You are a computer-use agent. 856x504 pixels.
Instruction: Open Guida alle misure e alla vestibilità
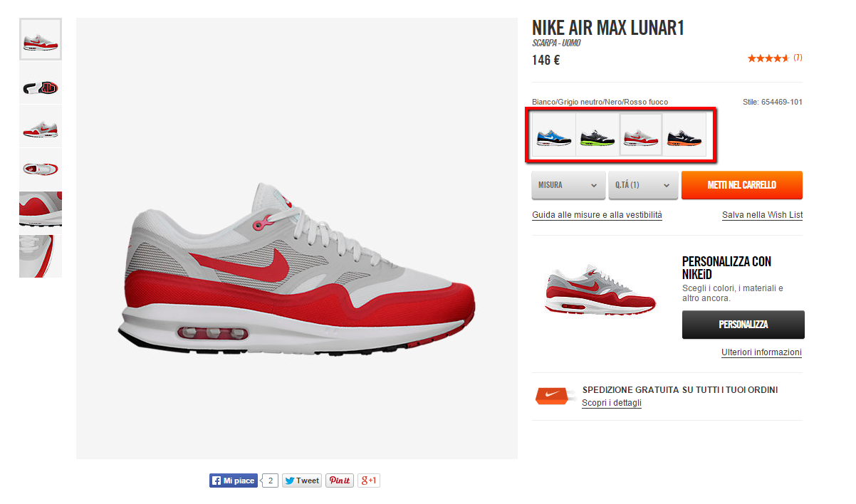(x=597, y=215)
